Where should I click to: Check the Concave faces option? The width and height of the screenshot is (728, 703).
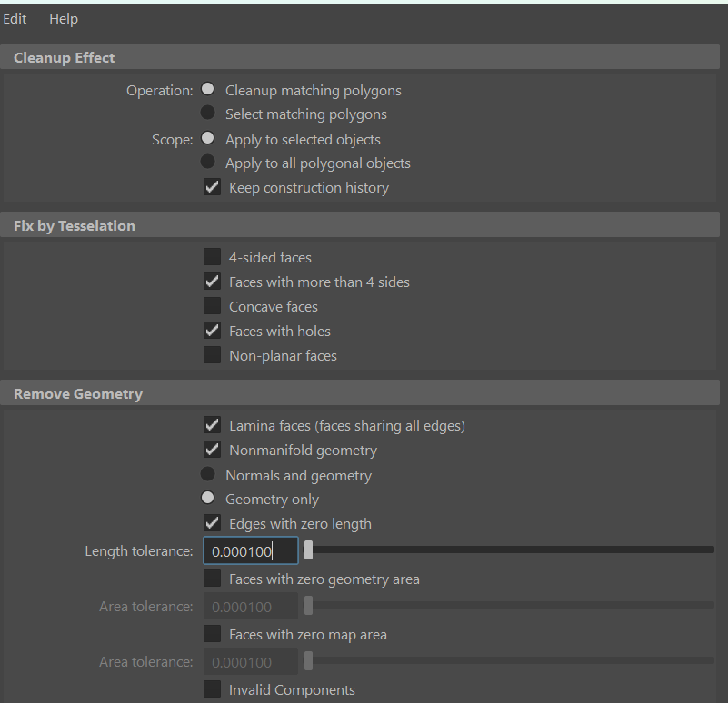213,306
